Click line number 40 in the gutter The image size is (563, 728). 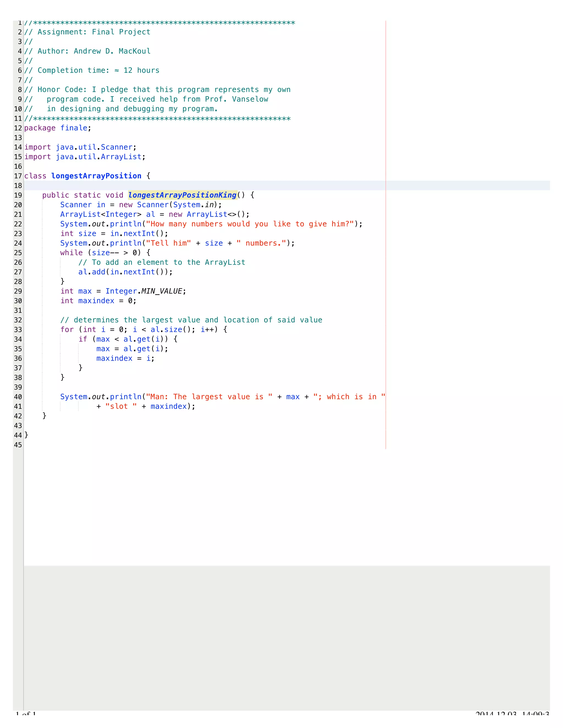coord(18,397)
